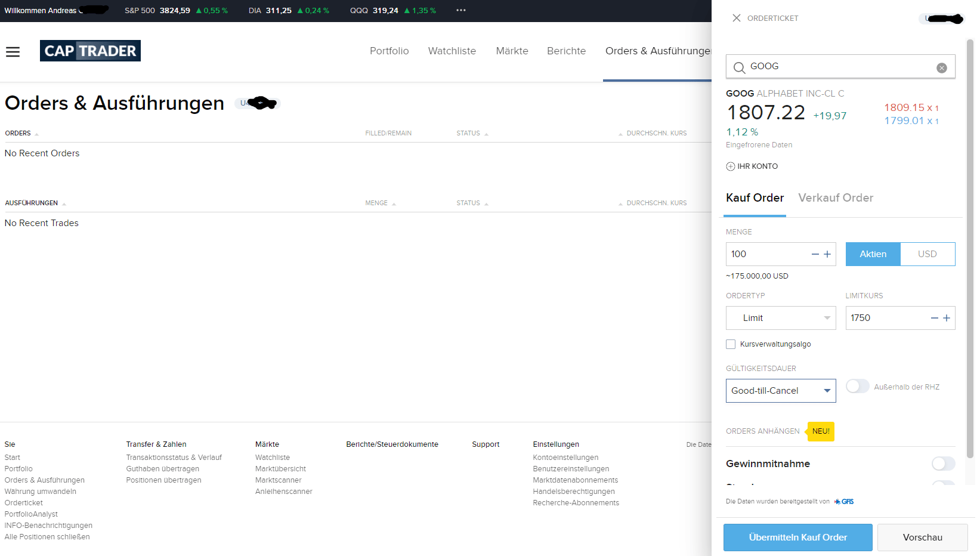Open the Good-till-Cancel validity dropdown
The height and width of the screenshot is (556, 980).
(781, 391)
